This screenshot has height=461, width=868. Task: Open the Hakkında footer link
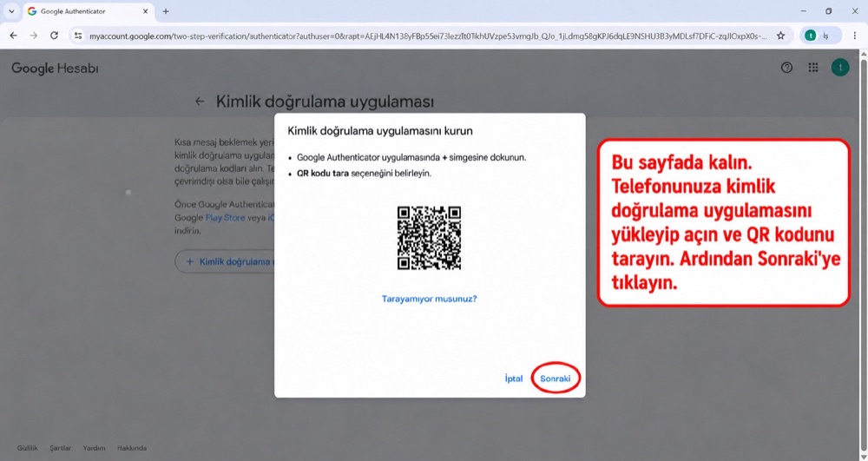pyautogui.click(x=132, y=448)
